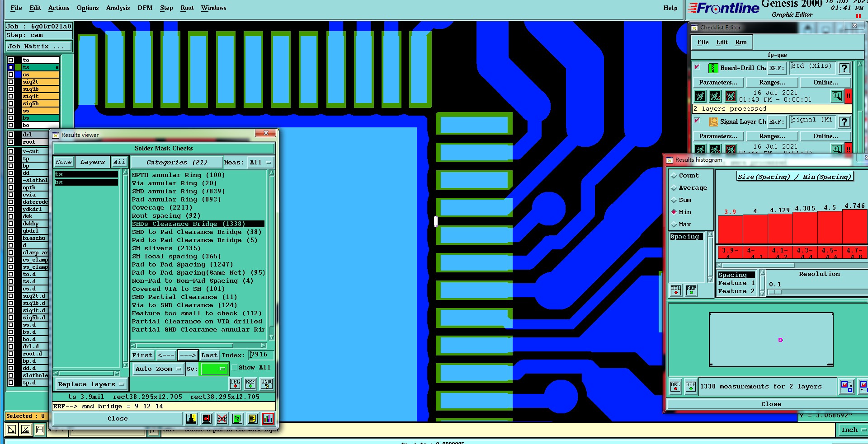Click third run-in-profile icon under Board-Drill check
868x444 pixels.
[x=731, y=96]
